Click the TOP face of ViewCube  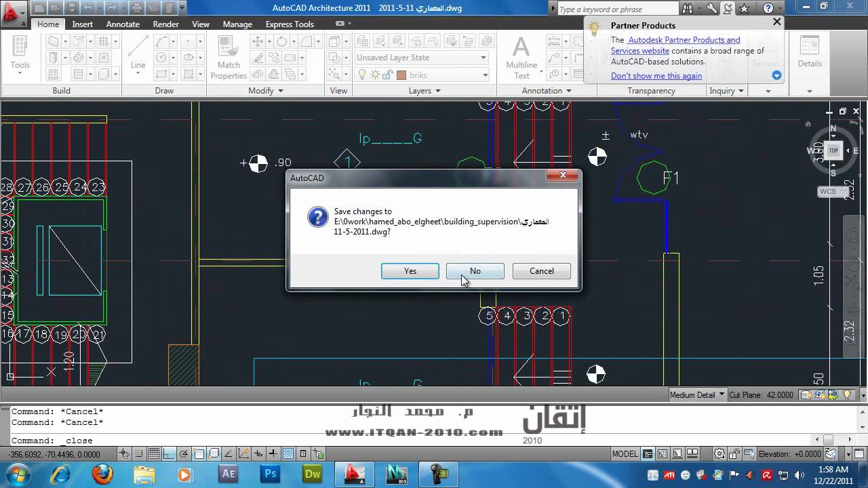[x=833, y=150]
